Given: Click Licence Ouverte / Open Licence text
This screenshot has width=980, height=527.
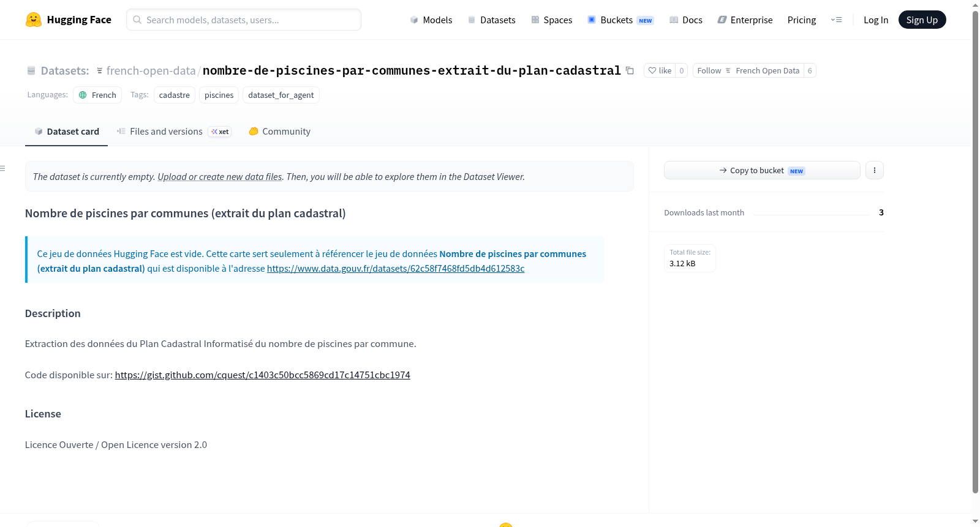Looking at the screenshot, I should 116,445.
